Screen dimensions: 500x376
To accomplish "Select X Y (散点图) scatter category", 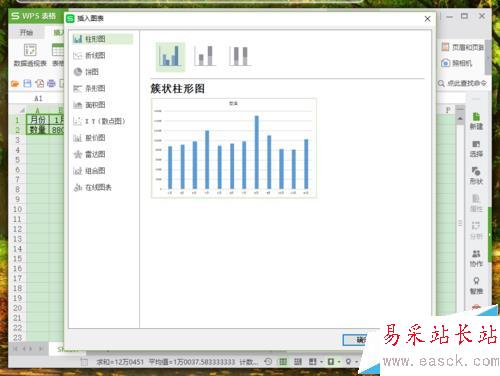I will point(99,121).
